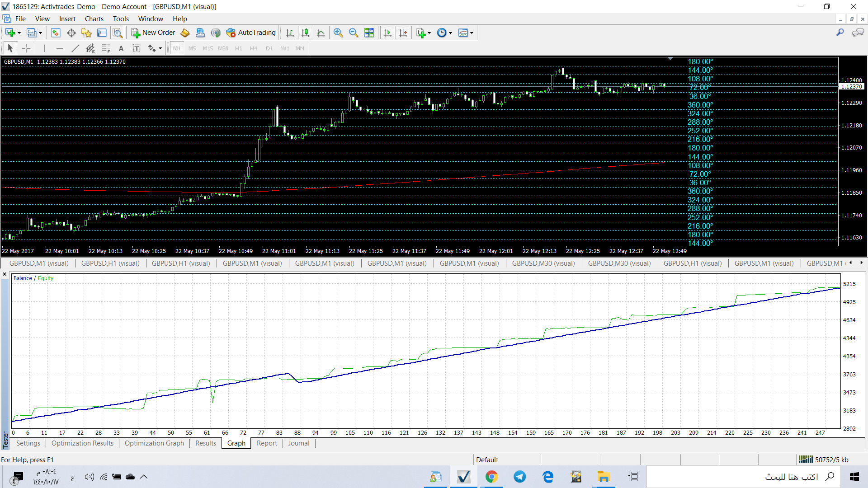
Task: Expand the Periods clock dropdown arrow
Action: click(450, 33)
